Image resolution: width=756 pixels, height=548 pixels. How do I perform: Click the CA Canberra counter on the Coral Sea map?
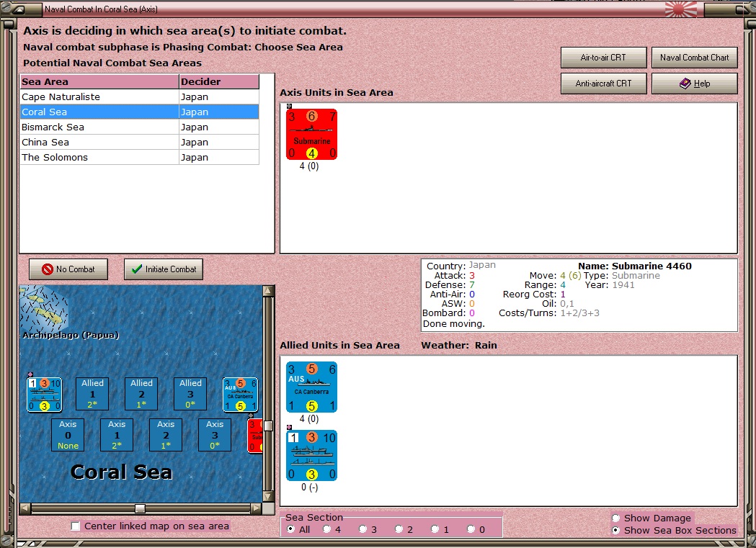pyautogui.click(x=240, y=395)
